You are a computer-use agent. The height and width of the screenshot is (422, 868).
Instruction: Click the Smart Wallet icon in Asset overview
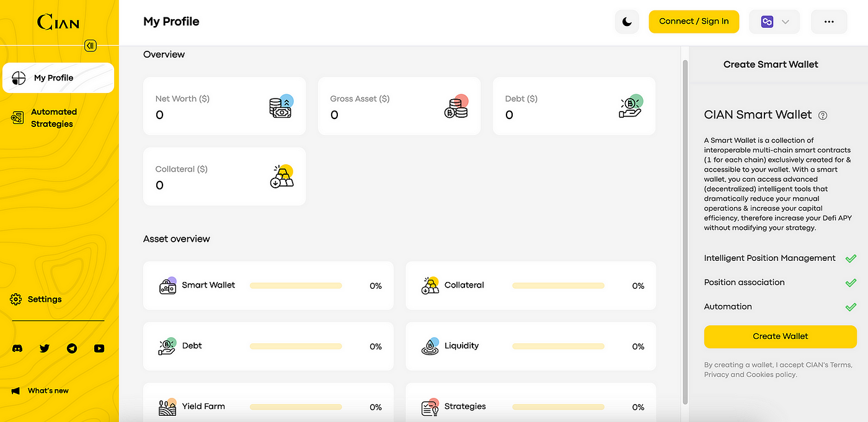pyautogui.click(x=168, y=286)
